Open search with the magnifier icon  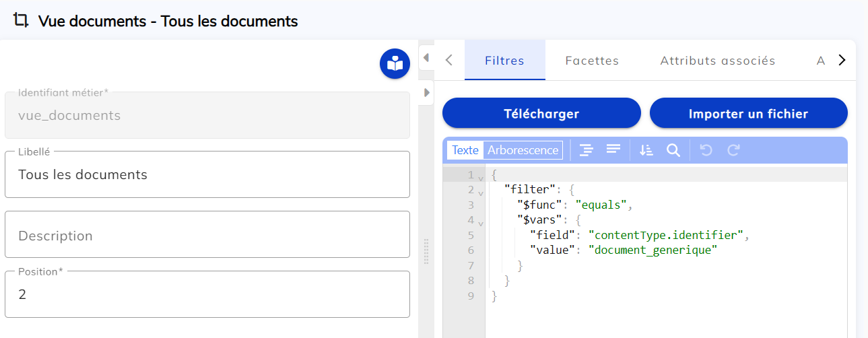pos(673,150)
